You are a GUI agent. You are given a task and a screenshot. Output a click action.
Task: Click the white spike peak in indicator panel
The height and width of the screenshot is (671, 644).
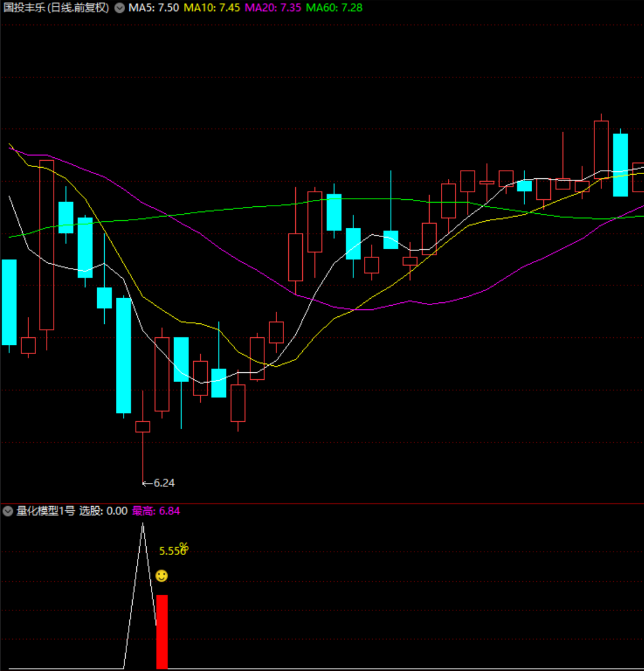(143, 525)
